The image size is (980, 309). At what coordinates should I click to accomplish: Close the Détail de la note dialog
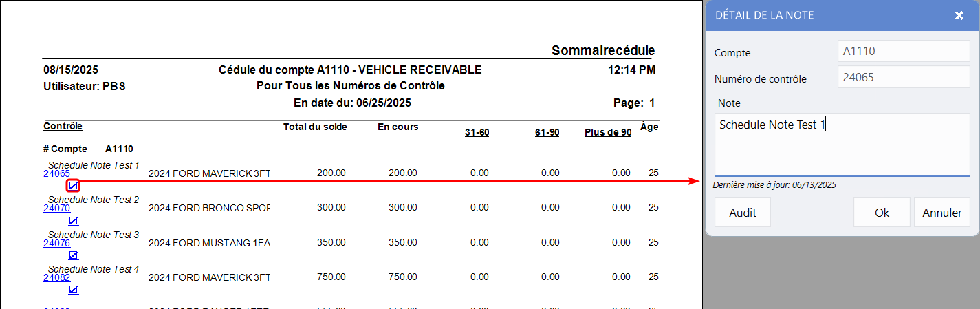(959, 16)
